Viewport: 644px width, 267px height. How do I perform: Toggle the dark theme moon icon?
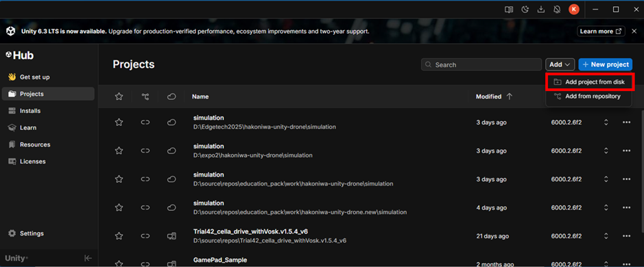pyautogui.click(x=525, y=10)
